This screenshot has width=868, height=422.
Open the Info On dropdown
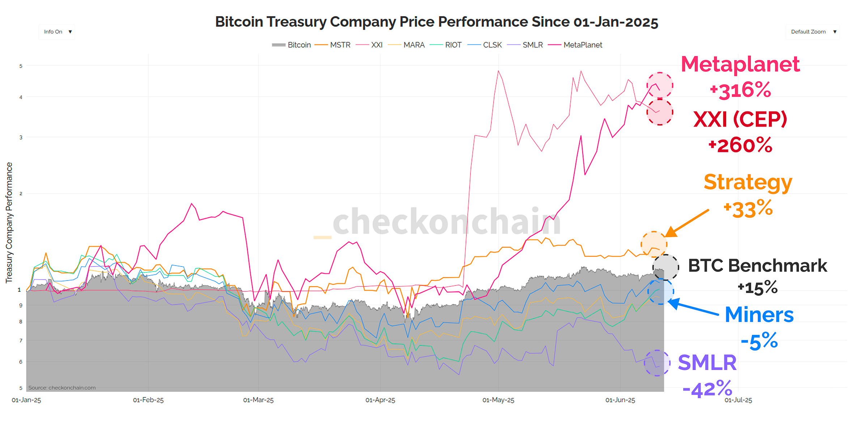point(56,31)
